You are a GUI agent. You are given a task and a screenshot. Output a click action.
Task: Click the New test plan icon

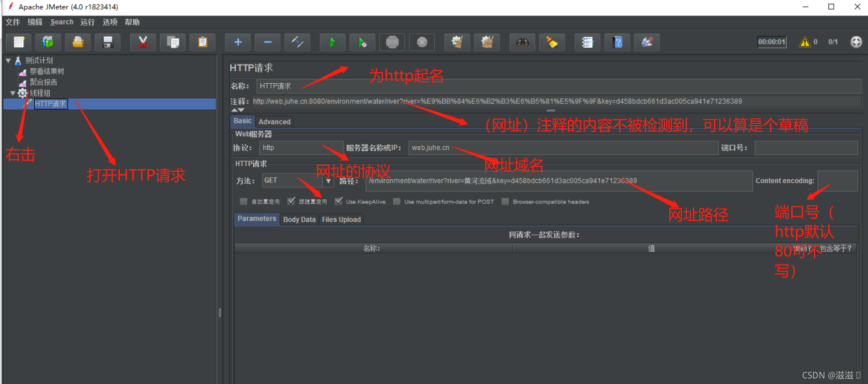coord(19,42)
